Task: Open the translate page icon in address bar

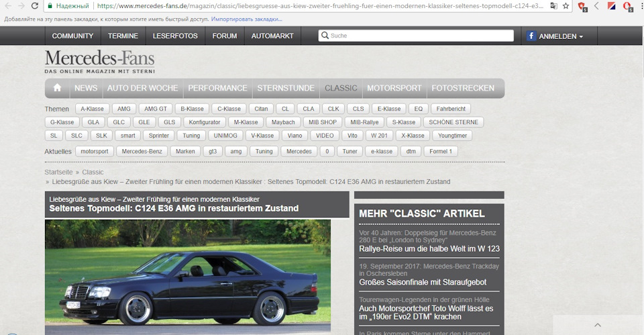Action: [x=554, y=6]
